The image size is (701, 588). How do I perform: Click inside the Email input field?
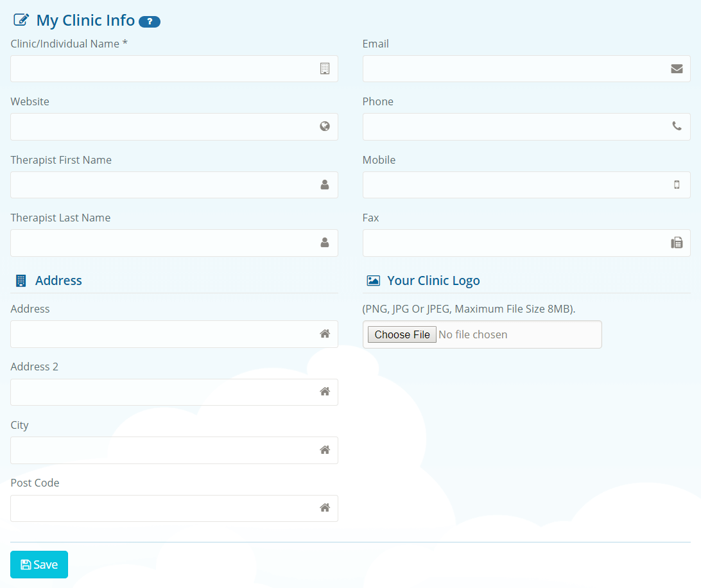click(x=514, y=69)
